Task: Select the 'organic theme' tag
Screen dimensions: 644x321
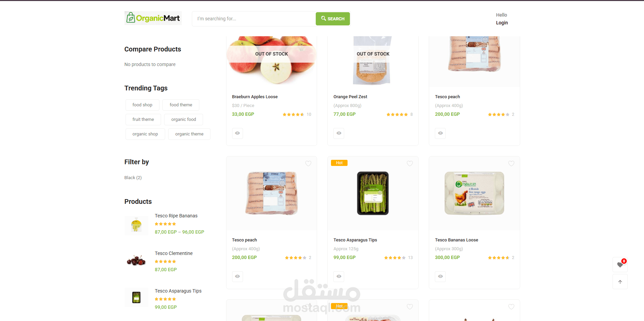Action: pos(189,134)
